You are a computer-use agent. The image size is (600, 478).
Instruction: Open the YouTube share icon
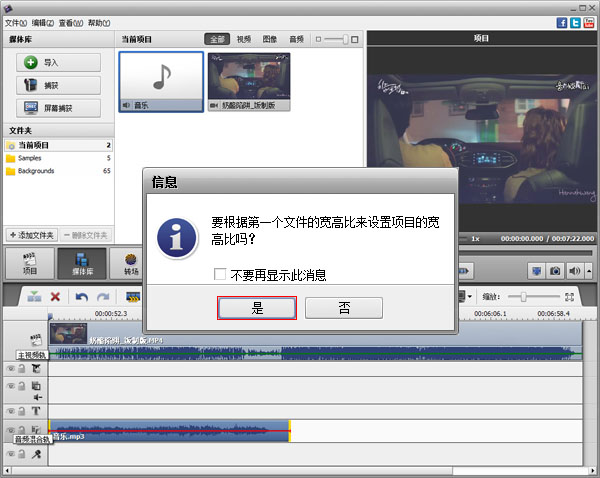click(x=589, y=23)
